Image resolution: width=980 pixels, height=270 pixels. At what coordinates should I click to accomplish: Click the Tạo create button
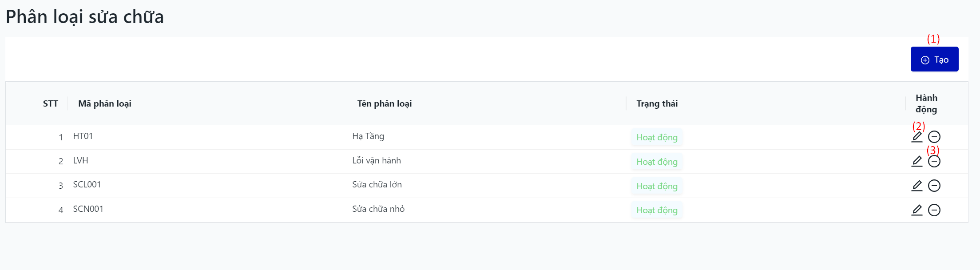tap(934, 60)
